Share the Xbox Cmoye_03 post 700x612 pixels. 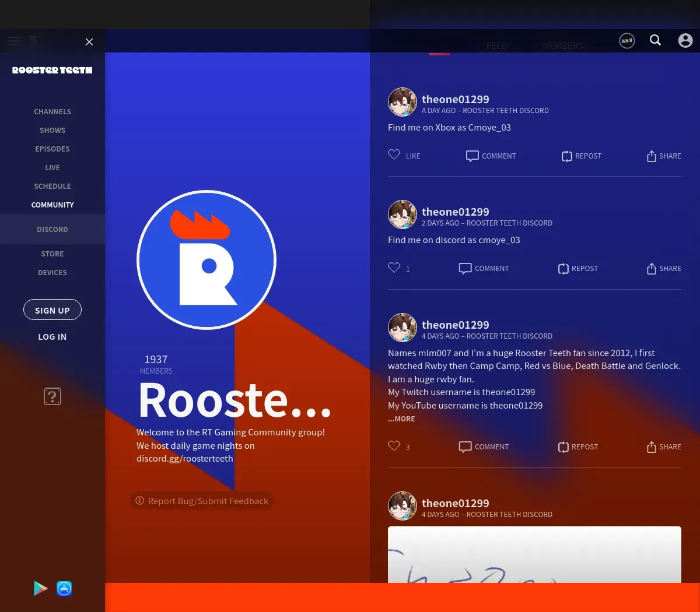(664, 156)
